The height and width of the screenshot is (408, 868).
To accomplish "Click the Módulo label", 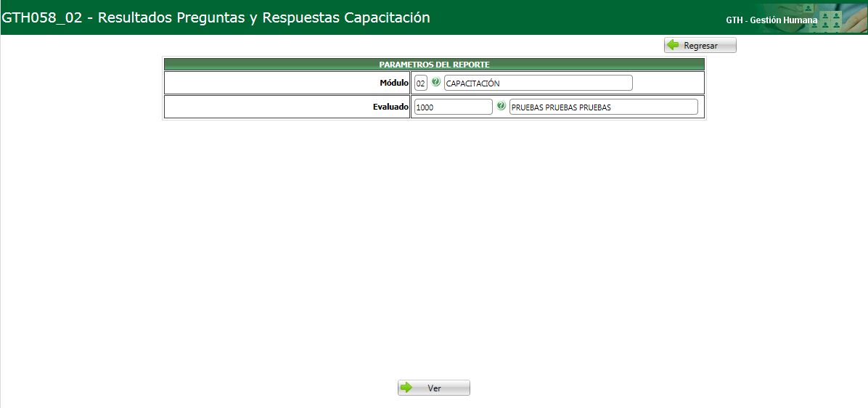I will (x=393, y=83).
